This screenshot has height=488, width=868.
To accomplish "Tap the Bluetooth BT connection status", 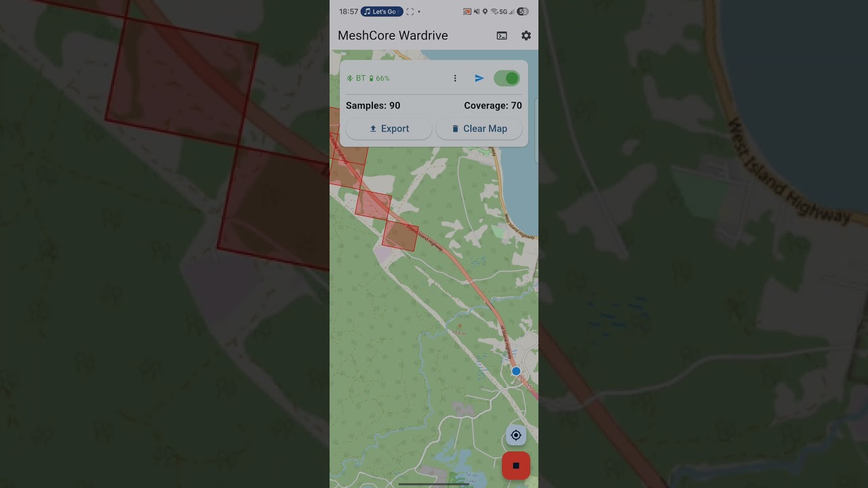I will coord(356,79).
